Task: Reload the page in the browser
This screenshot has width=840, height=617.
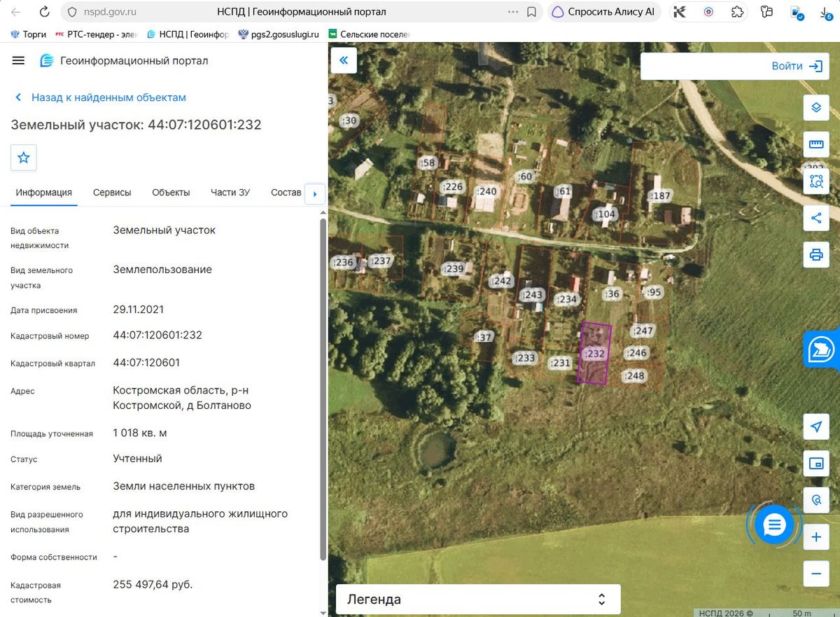Action: pos(44,12)
